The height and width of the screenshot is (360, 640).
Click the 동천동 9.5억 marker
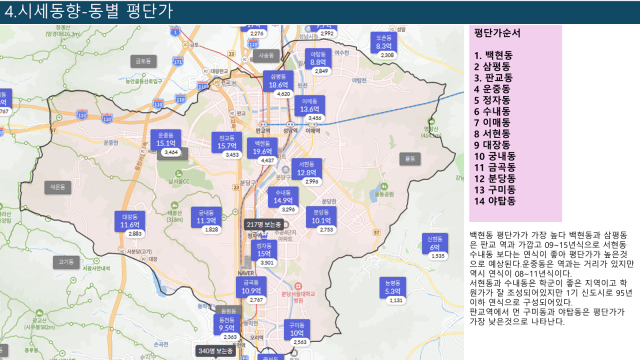227,324
